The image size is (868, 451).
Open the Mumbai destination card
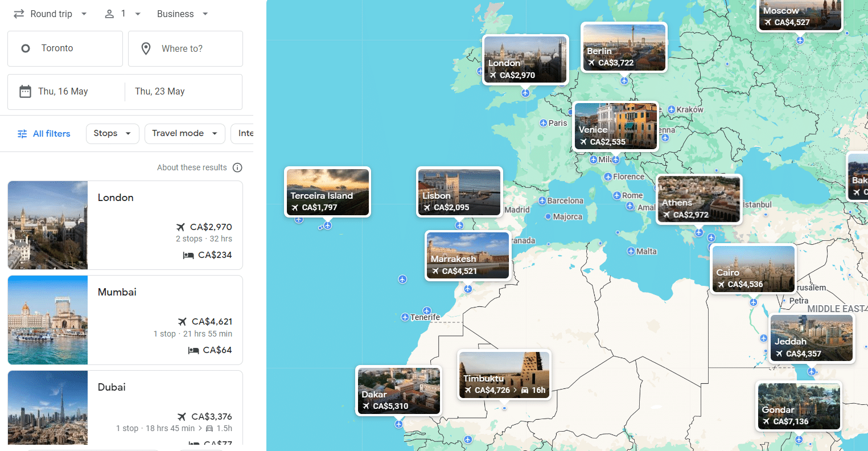pos(125,319)
